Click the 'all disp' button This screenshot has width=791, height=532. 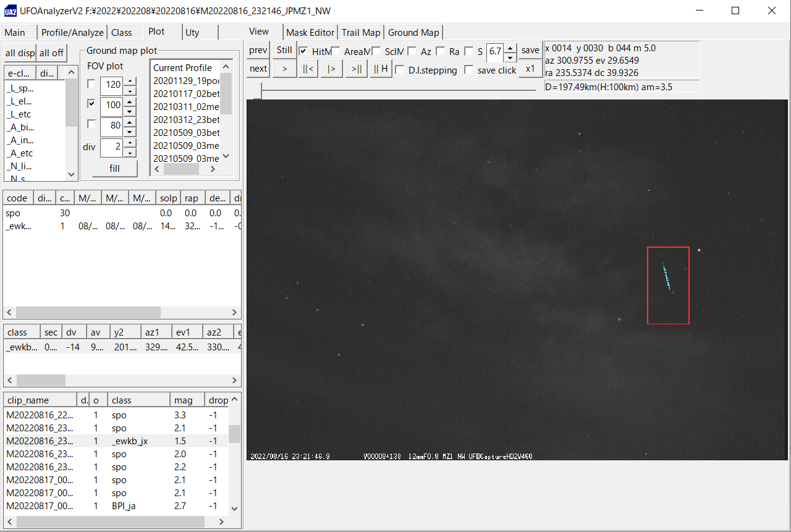coord(20,53)
